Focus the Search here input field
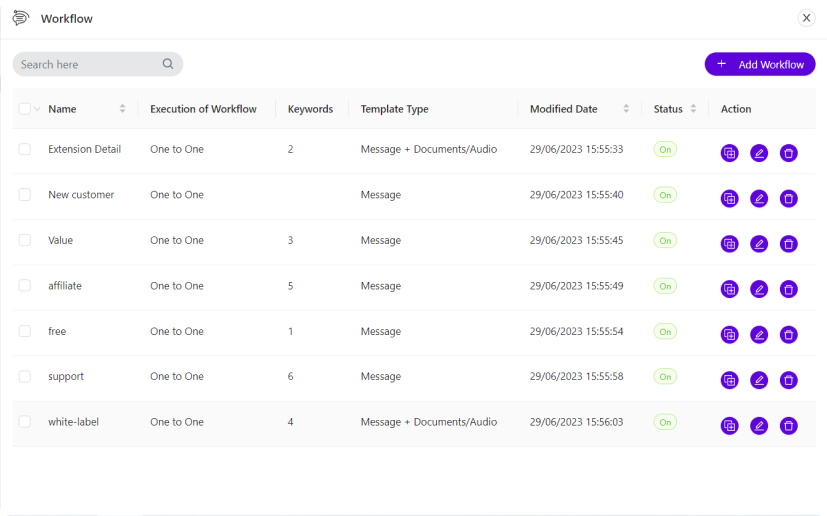The width and height of the screenshot is (827, 516). pyautogui.click(x=90, y=64)
